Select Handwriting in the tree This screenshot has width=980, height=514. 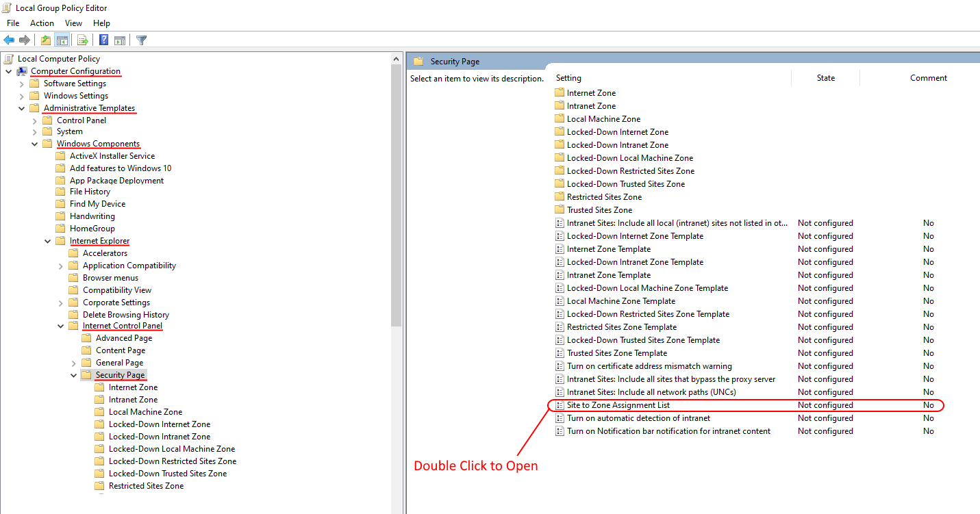coord(92,216)
